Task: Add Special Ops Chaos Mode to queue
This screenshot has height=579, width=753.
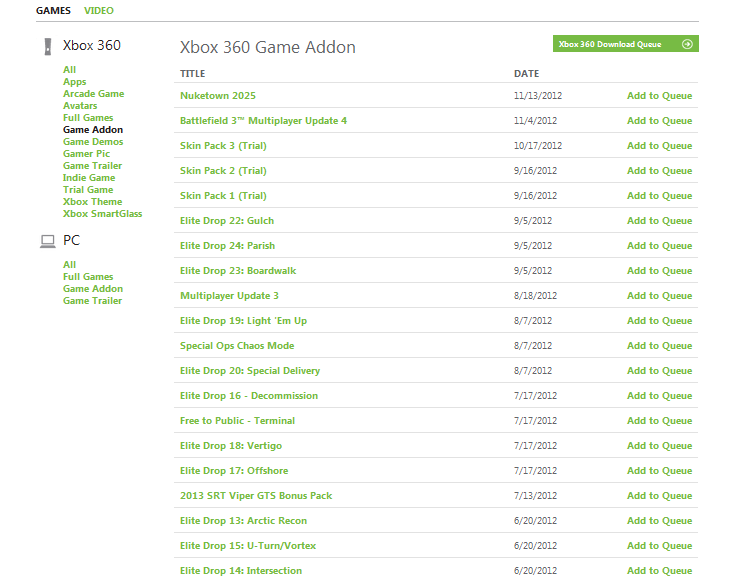Action: (659, 345)
